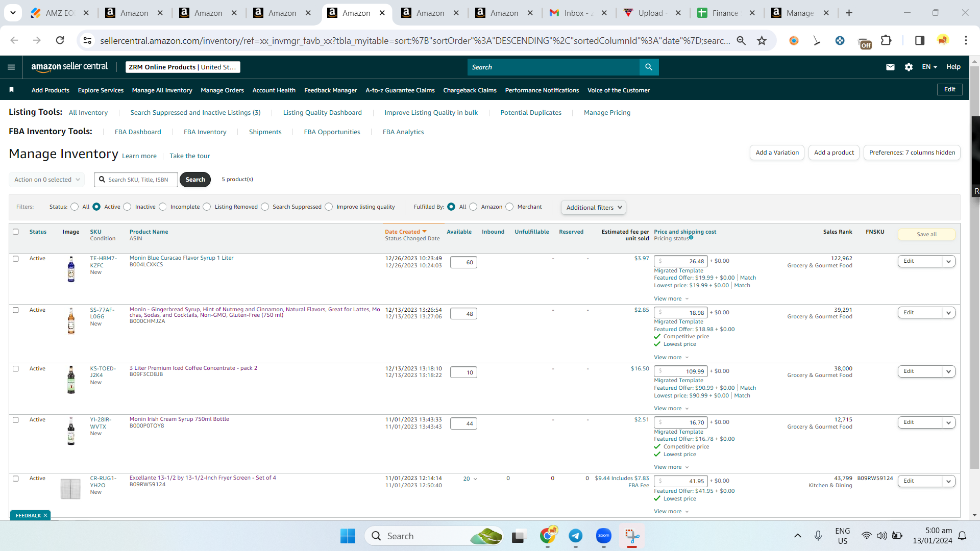Open the settings gear icon
Viewport: 980px width, 551px height.
(909, 67)
